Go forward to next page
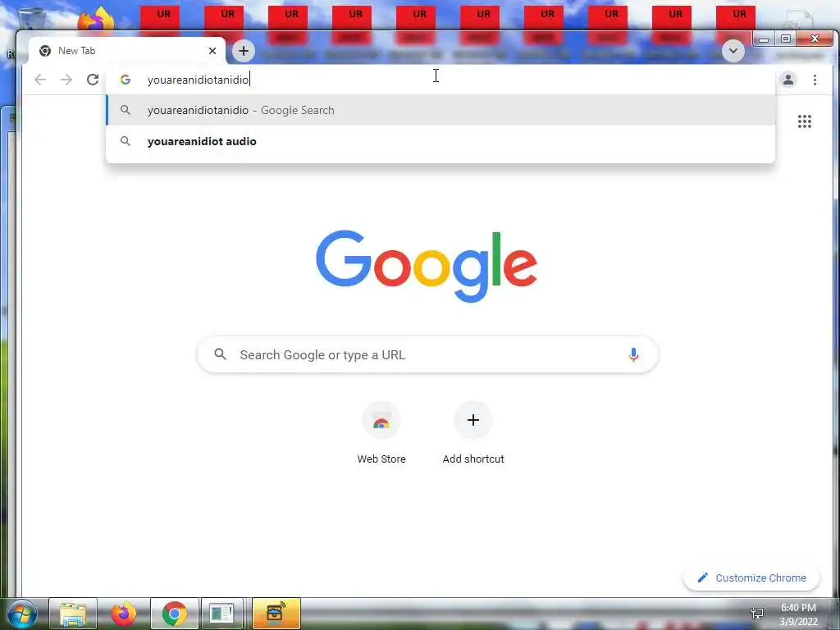 coord(66,80)
